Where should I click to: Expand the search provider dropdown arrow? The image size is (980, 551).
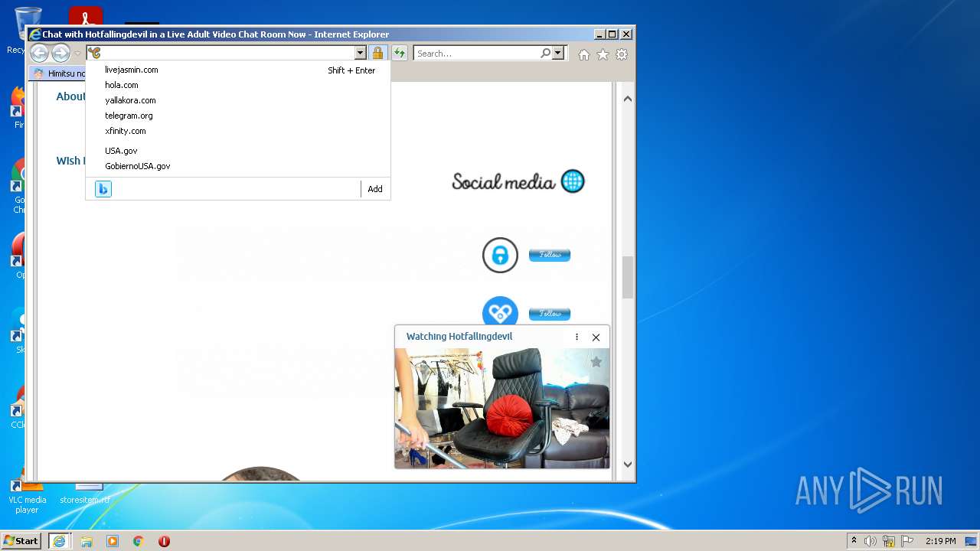pyautogui.click(x=558, y=53)
